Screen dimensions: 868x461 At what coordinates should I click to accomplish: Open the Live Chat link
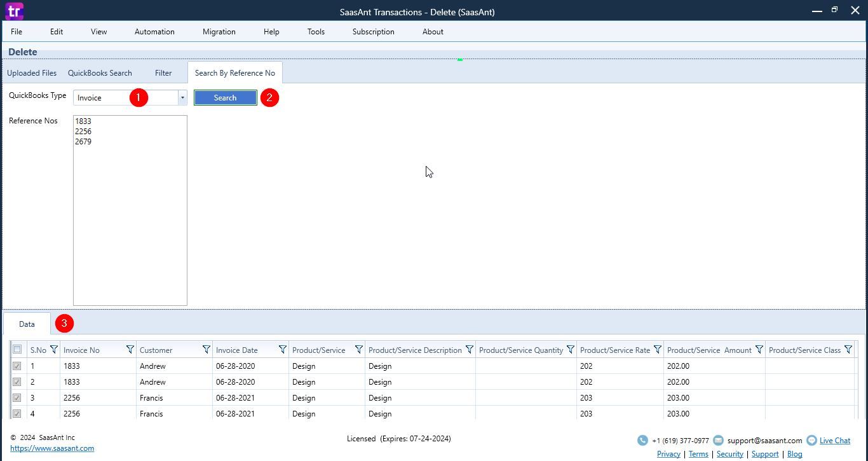coord(835,441)
